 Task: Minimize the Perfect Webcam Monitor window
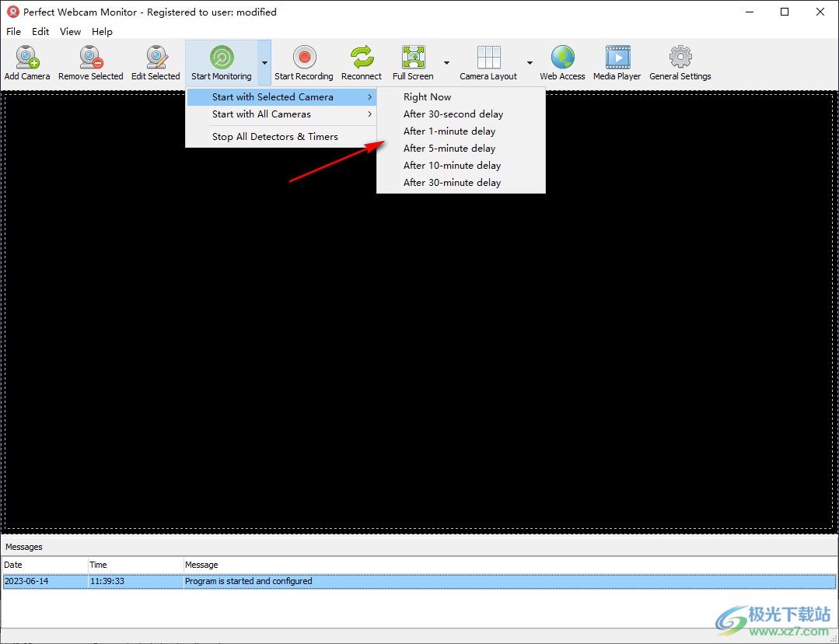[x=750, y=12]
